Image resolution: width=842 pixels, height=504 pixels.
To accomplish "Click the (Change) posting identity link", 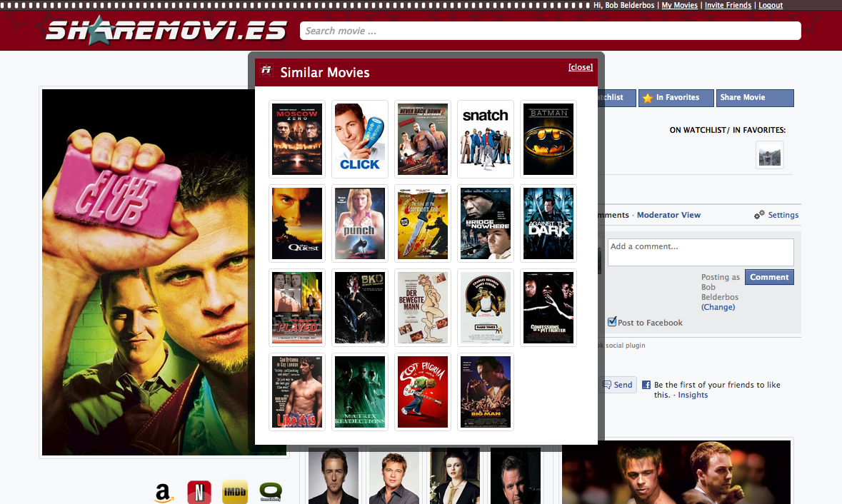I will pyautogui.click(x=718, y=307).
